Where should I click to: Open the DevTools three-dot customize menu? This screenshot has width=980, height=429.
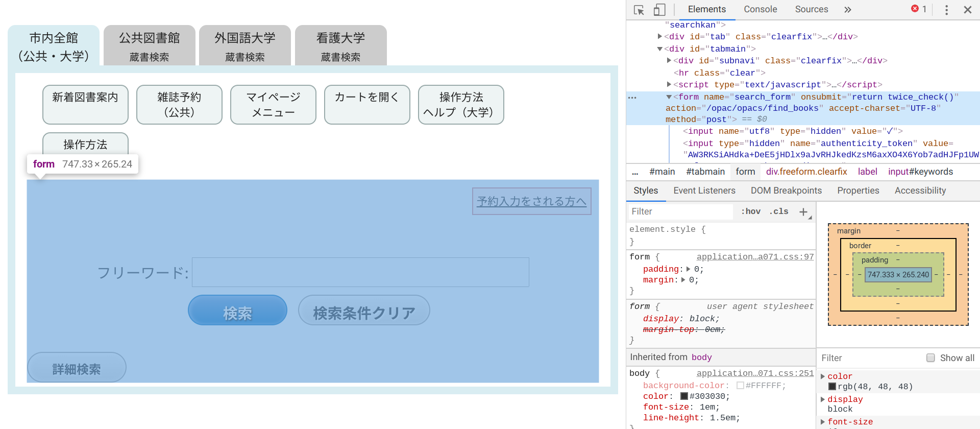pos(946,10)
